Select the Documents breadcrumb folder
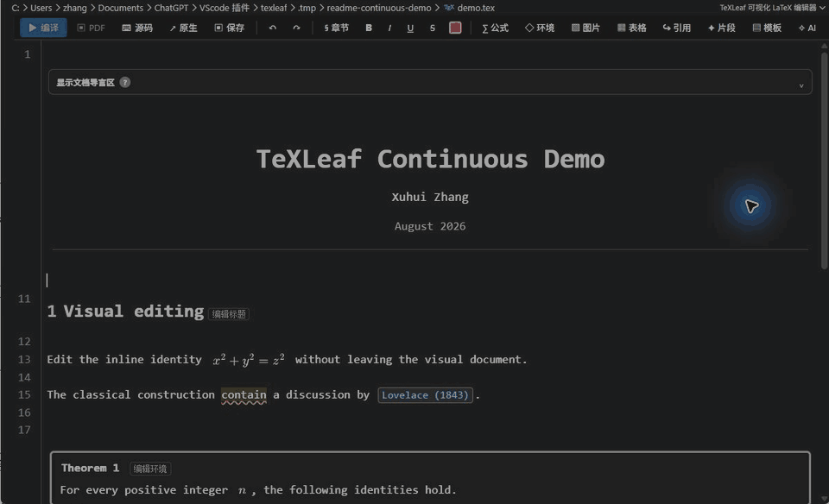829x504 pixels. (121, 8)
